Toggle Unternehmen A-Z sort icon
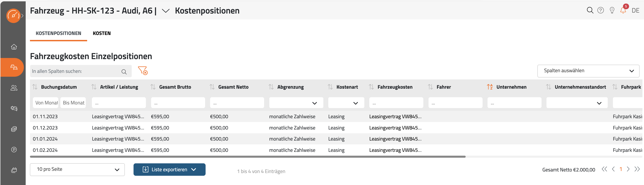Screen dimensions: 644x185 click(x=490, y=87)
